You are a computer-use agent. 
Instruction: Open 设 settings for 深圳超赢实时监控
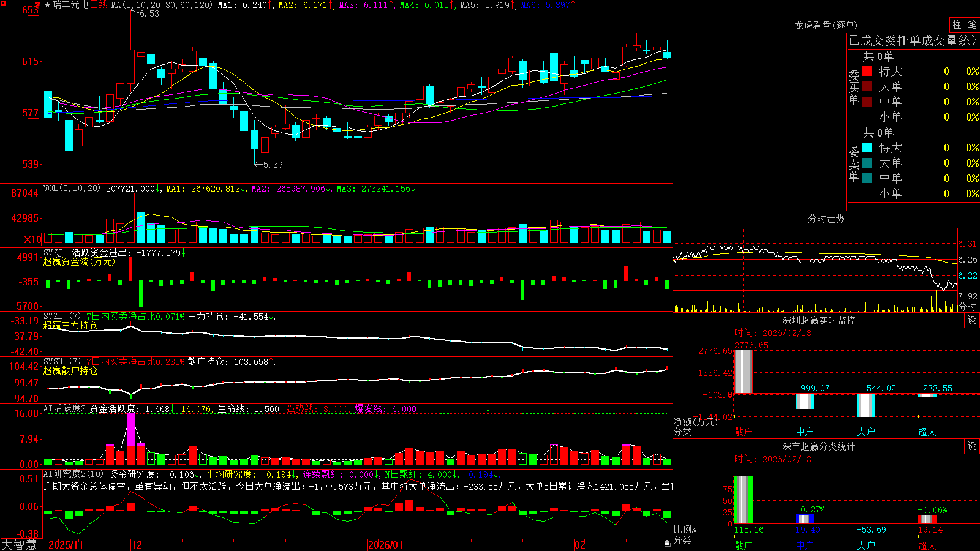tap(972, 320)
